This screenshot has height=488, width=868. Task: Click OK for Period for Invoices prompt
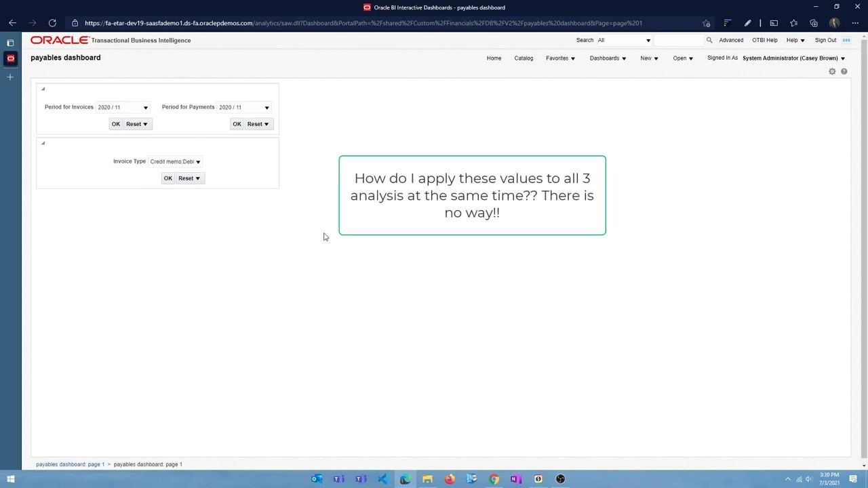tap(116, 124)
